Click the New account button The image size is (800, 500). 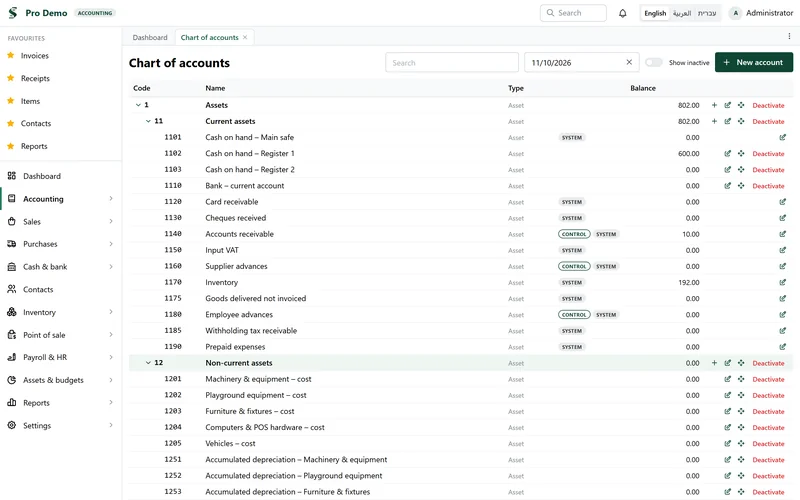coord(754,62)
